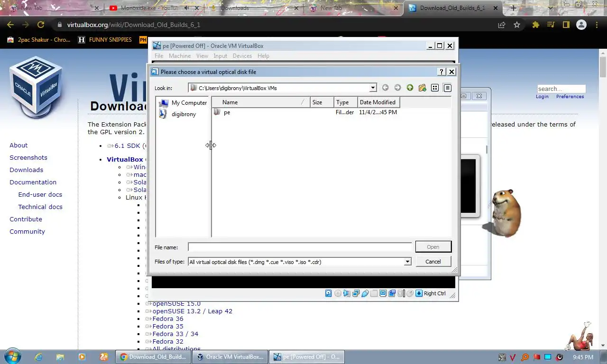Viewport: 607px width, 364px height.
Task: Open Chrome extensions puzzle icon
Action: tap(535, 25)
